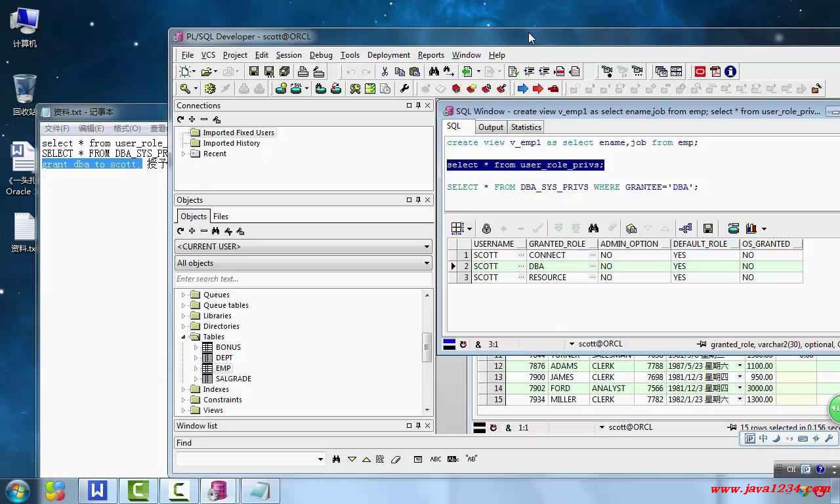The width and height of the screenshot is (840, 504).
Task: Open the chart icon dropdown arrow in grid toolbar
Action: tap(764, 228)
